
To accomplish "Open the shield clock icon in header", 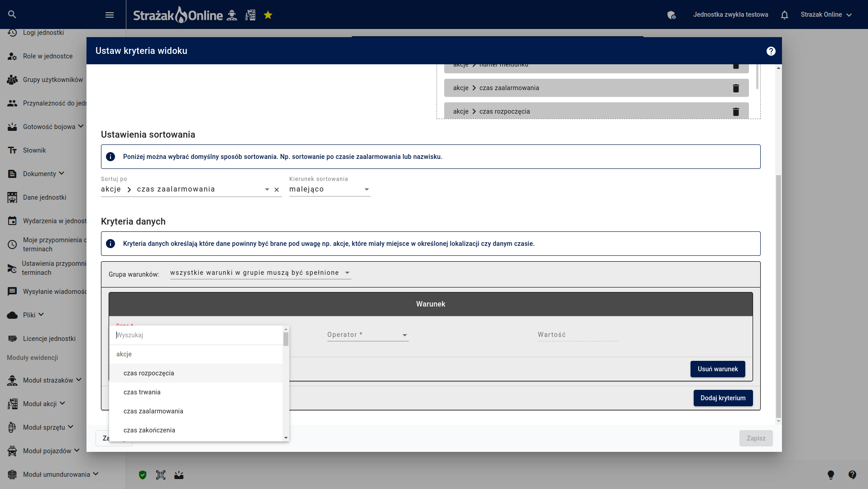I will (671, 15).
